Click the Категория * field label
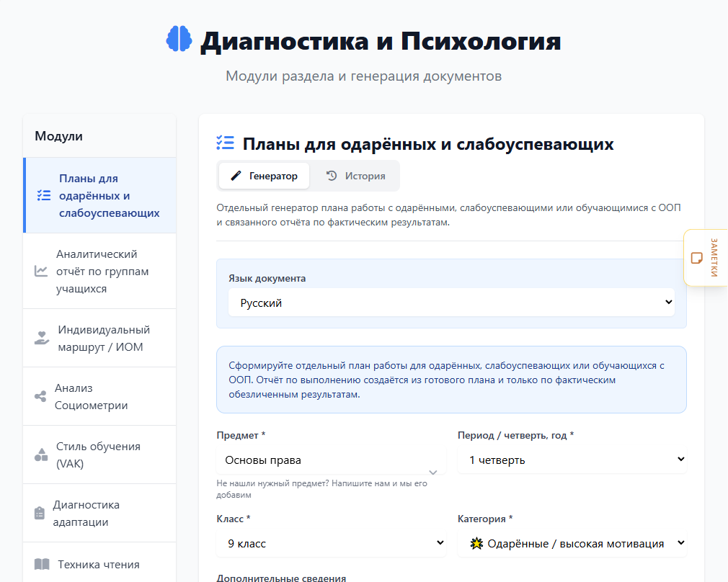This screenshot has width=728, height=582. [x=485, y=519]
